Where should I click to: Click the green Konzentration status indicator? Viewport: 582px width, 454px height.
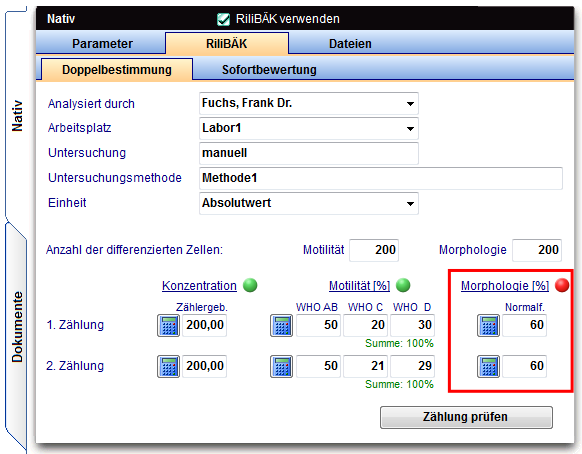pyautogui.click(x=250, y=285)
